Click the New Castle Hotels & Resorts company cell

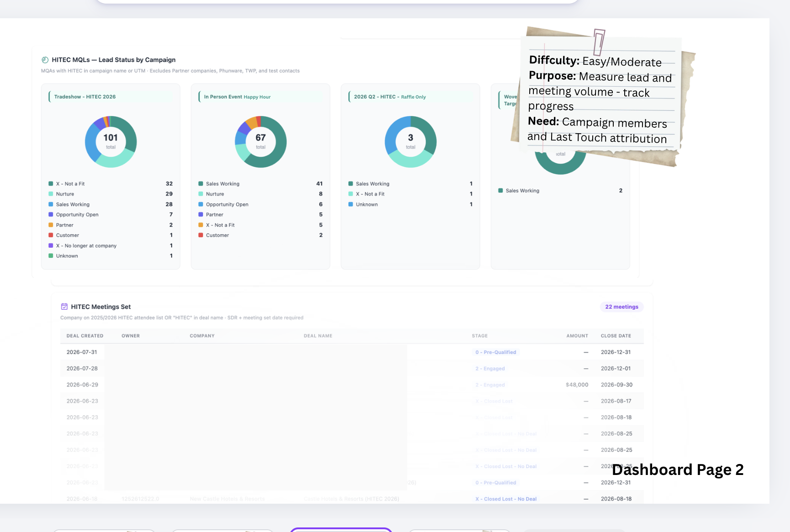pyautogui.click(x=227, y=499)
